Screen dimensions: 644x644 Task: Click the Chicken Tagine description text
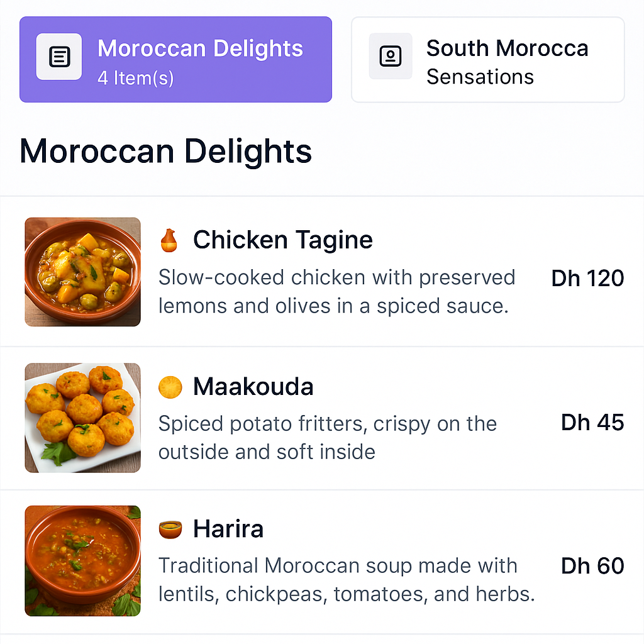coord(336,292)
